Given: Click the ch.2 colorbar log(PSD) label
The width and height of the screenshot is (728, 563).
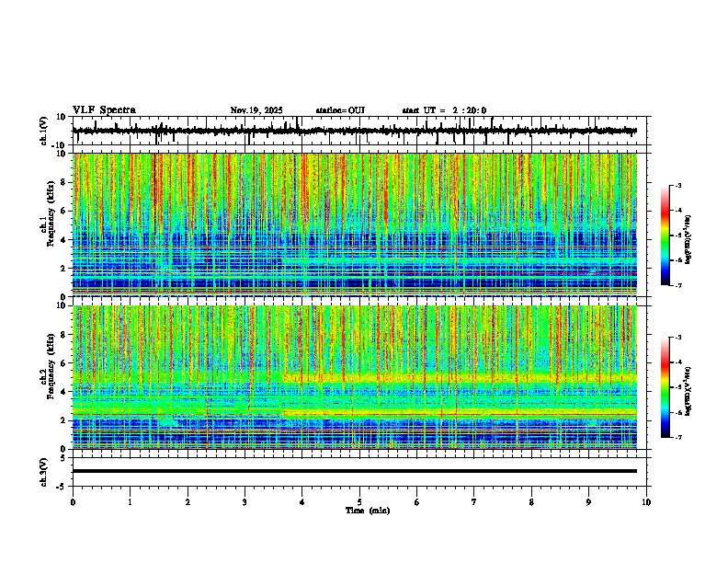Looking at the screenshot, I should coord(688,391).
